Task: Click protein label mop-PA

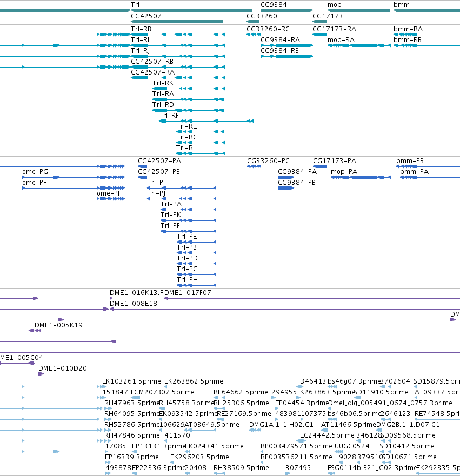Action: coord(344,172)
